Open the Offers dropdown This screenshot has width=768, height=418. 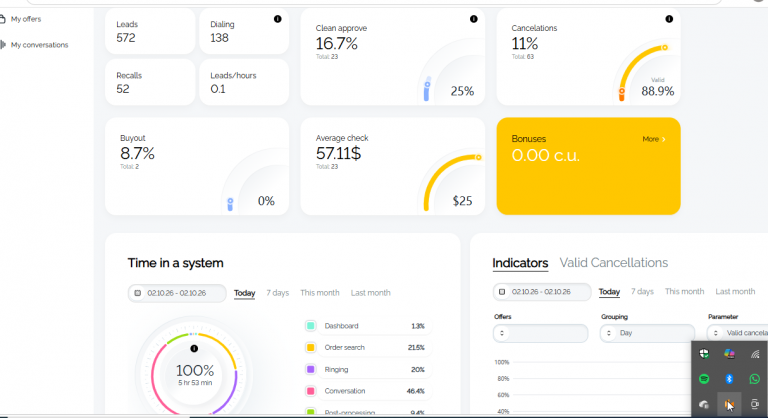[x=541, y=333]
